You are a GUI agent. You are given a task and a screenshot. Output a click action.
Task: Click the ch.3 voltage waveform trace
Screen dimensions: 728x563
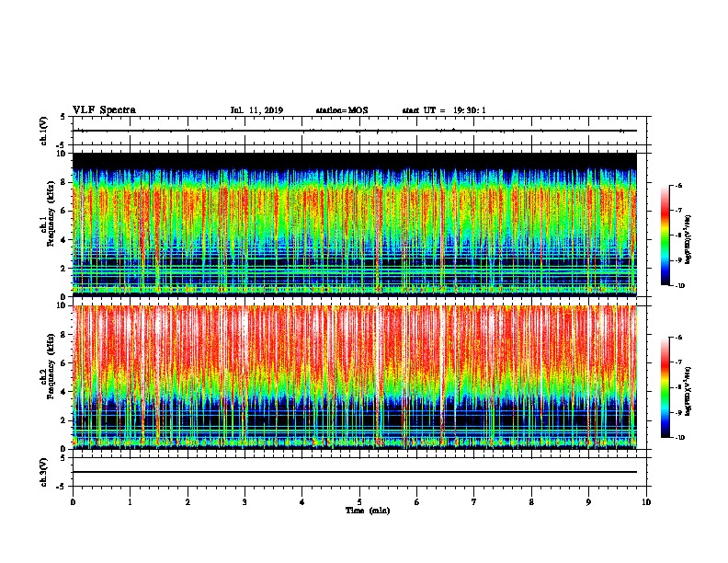tap(355, 472)
